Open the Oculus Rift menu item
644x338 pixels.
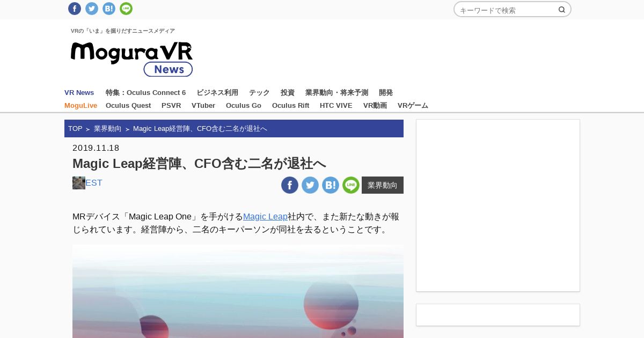[290, 105]
